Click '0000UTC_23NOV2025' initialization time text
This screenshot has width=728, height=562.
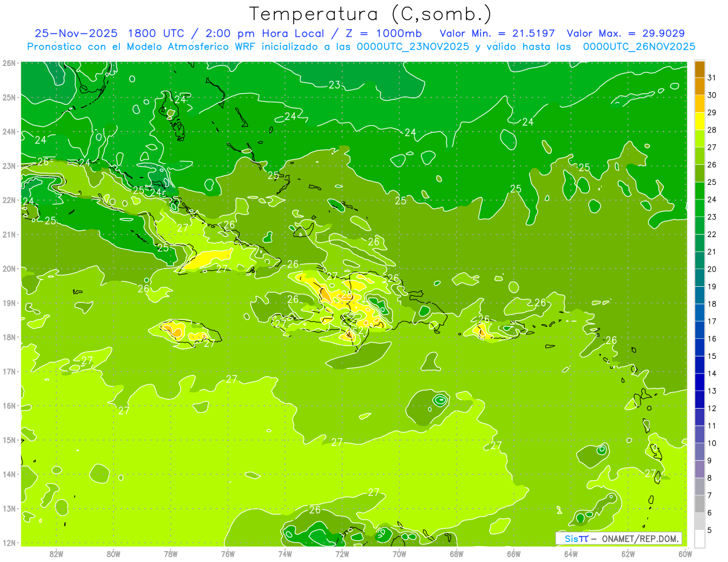pos(413,47)
